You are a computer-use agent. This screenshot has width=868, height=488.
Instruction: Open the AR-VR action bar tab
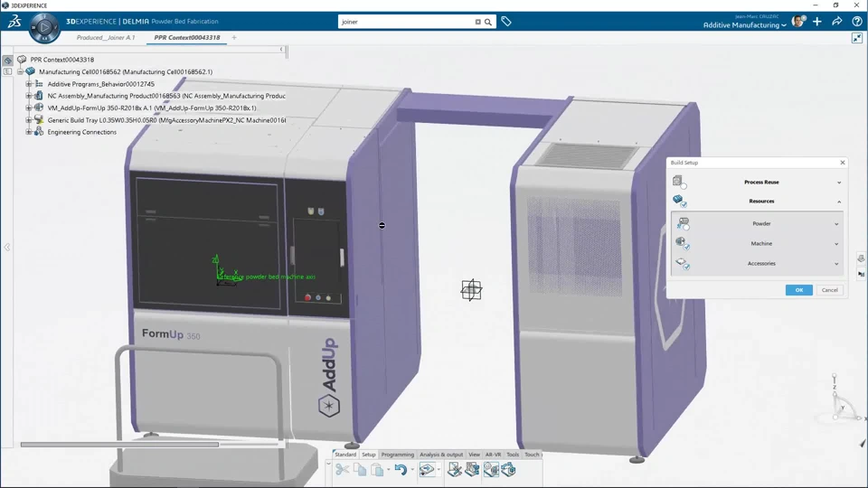pyautogui.click(x=494, y=455)
